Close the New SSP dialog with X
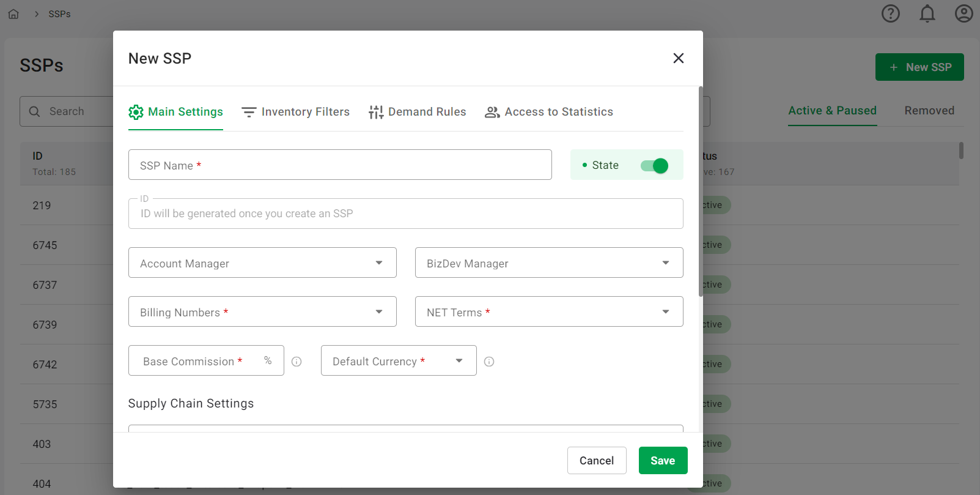 point(678,58)
